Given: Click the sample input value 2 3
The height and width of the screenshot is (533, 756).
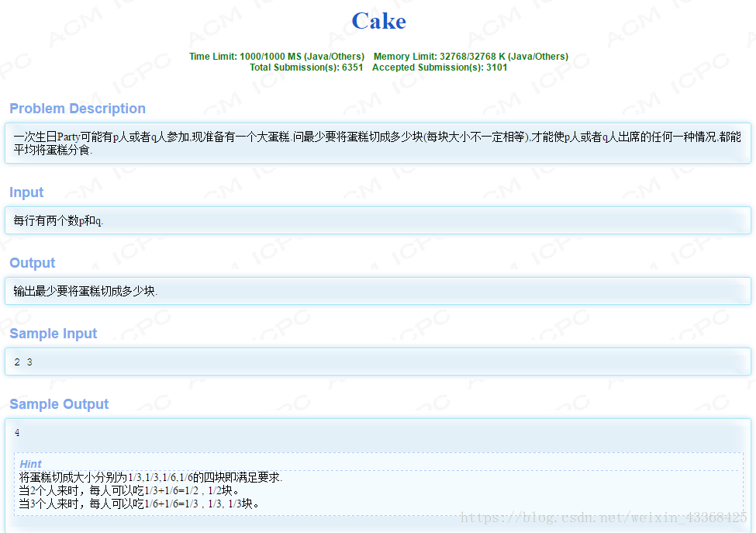Looking at the screenshot, I should click(23, 362).
